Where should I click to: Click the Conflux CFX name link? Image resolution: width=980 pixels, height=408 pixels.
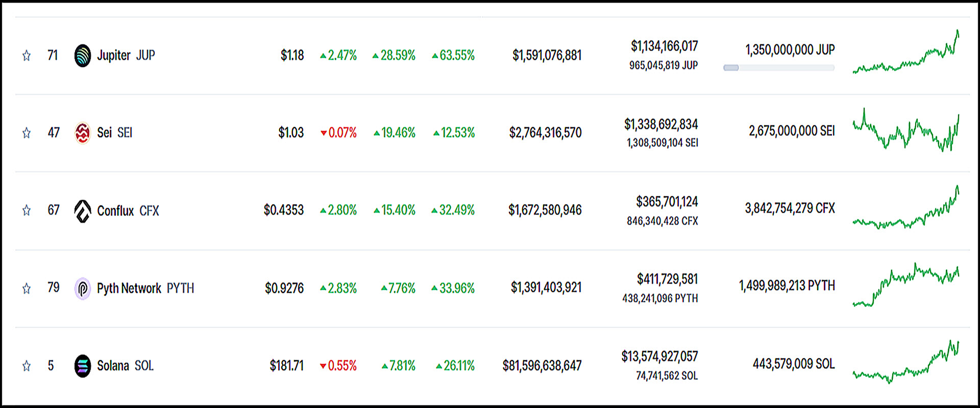(128, 211)
